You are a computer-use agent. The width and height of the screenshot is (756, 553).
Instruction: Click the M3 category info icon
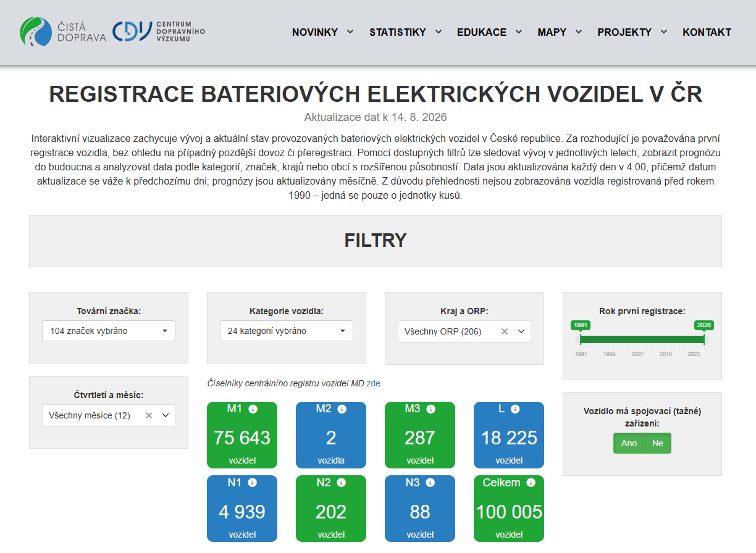coord(431,409)
